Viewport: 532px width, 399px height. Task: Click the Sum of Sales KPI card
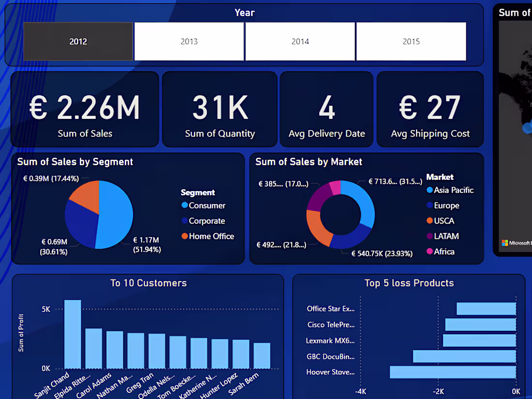[x=85, y=109]
